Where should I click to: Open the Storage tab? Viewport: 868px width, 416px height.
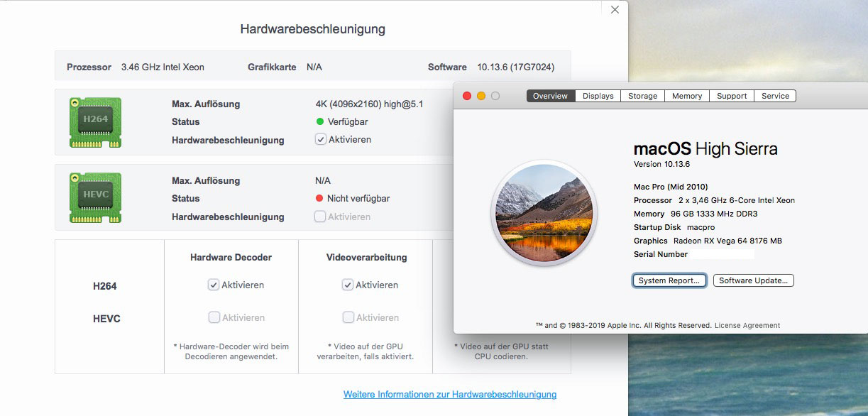642,96
